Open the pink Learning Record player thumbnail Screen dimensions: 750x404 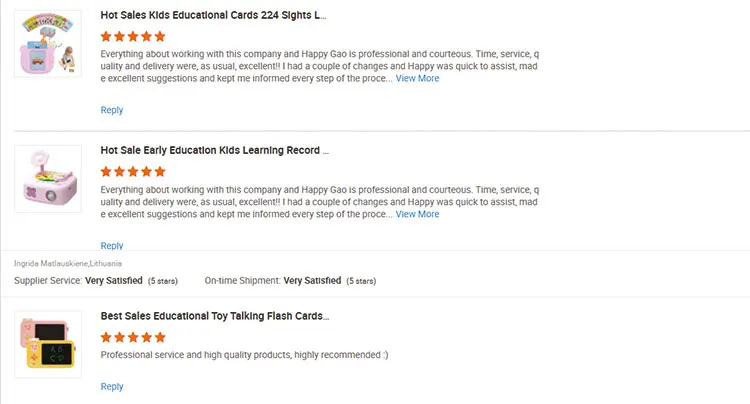(x=47, y=179)
